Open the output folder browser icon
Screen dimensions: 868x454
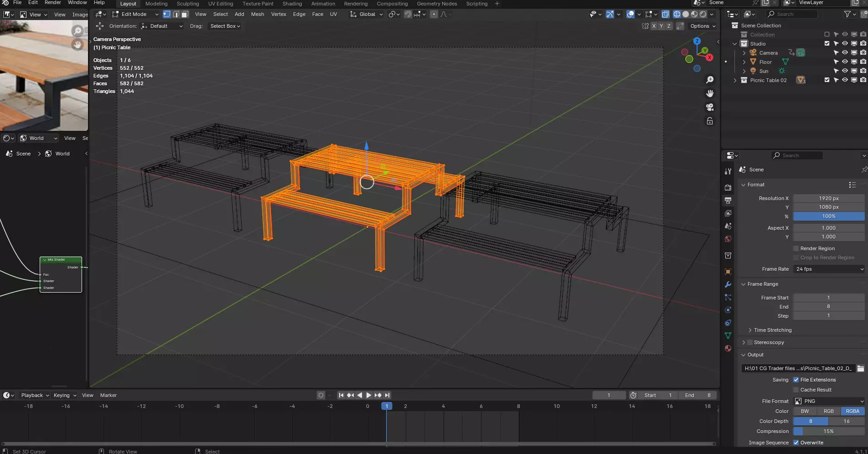[860, 368]
